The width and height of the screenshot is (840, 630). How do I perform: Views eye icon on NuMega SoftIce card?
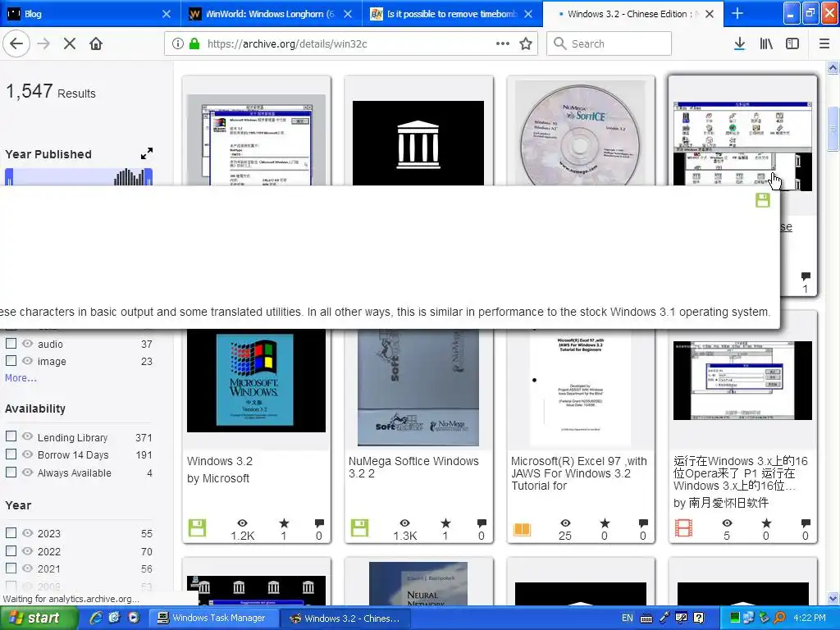pyautogui.click(x=405, y=523)
